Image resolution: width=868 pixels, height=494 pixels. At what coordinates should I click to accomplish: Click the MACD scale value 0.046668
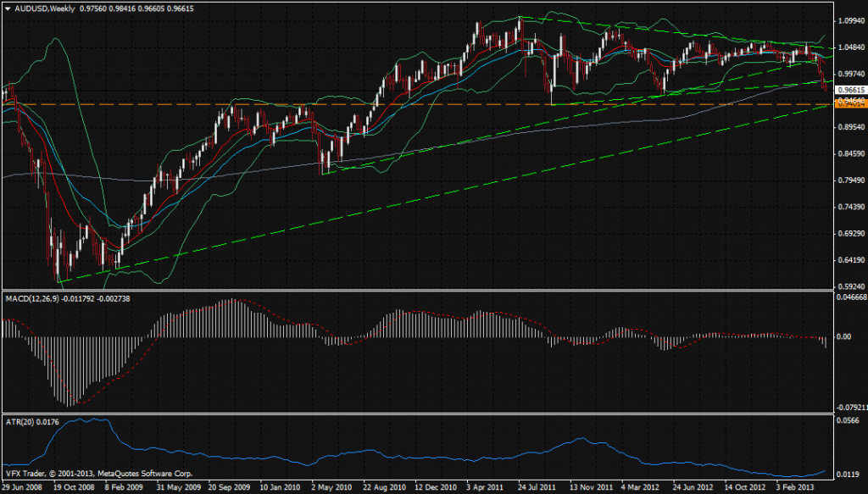pos(850,299)
